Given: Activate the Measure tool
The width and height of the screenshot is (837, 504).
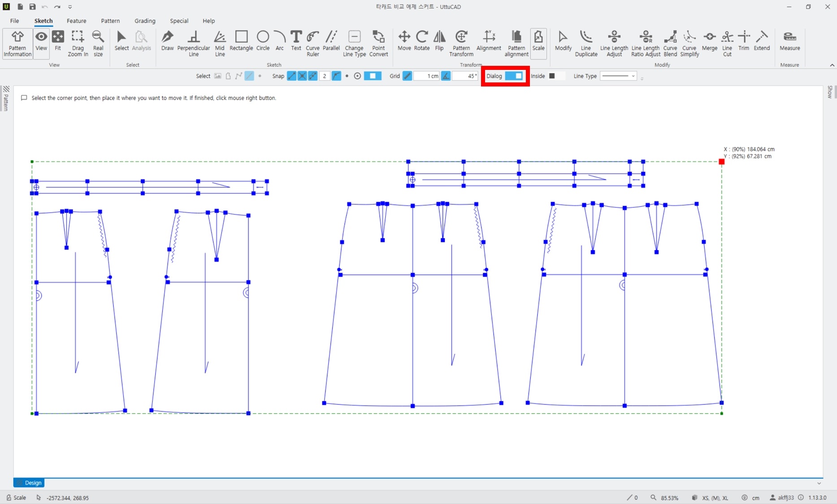Looking at the screenshot, I should (x=789, y=41).
